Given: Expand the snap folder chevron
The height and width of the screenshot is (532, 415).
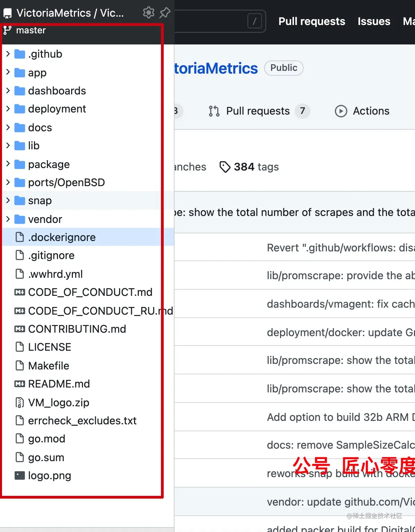Looking at the screenshot, I should coord(8,200).
